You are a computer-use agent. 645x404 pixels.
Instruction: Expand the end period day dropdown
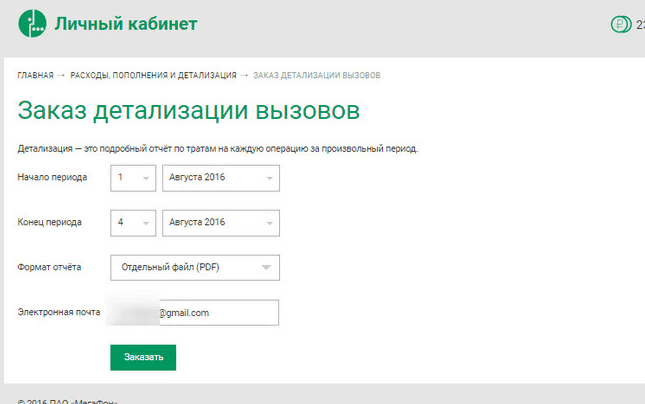click(x=133, y=222)
